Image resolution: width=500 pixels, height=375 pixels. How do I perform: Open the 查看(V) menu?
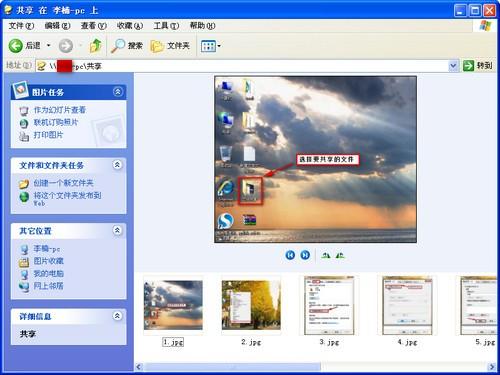[93, 26]
